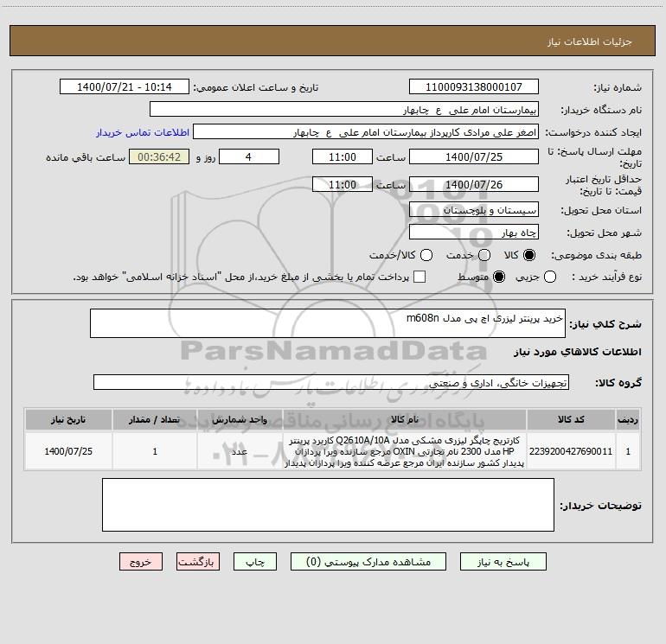Select the کالا radio button
The image size is (666, 644).
point(529,255)
